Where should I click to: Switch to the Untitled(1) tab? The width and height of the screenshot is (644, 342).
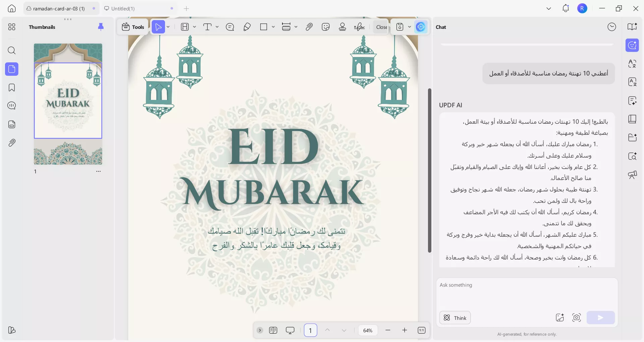coord(123,8)
